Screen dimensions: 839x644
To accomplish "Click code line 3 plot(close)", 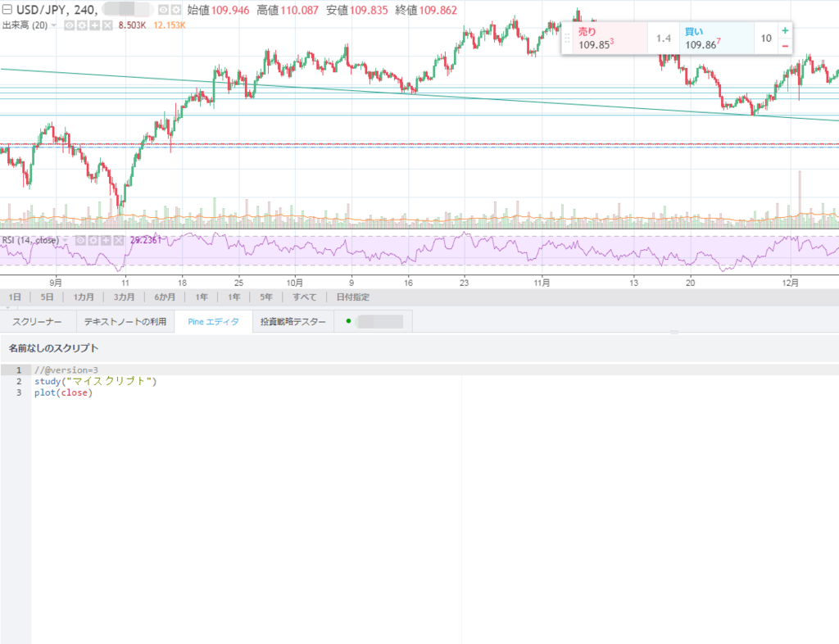I will [x=63, y=392].
